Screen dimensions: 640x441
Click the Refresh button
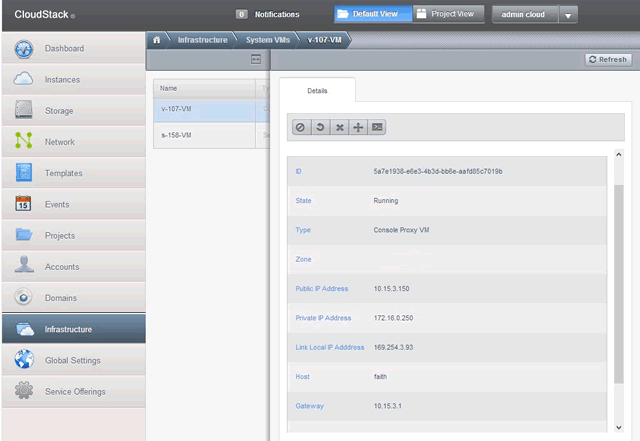click(x=608, y=60)
